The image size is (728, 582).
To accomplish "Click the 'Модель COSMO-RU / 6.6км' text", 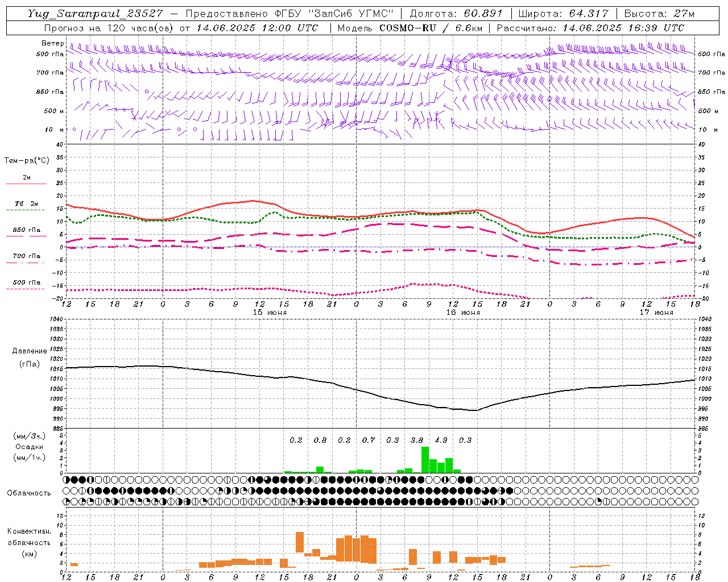I will coord(409,28).
